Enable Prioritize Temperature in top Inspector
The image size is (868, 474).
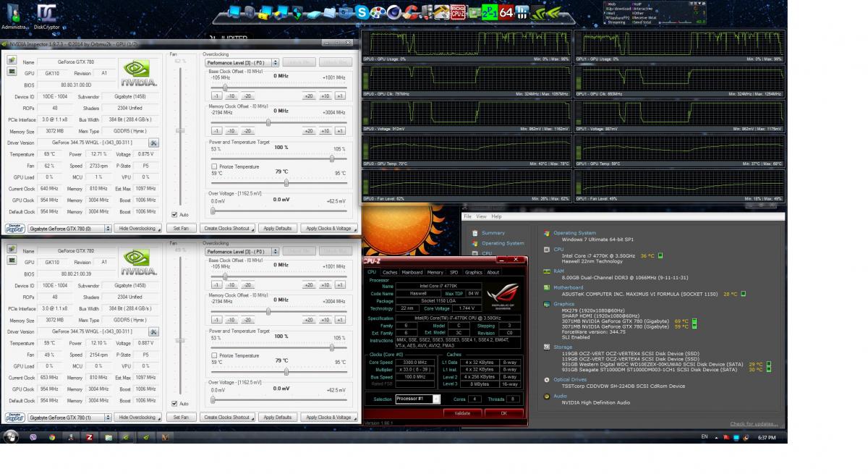coord(214,166)
